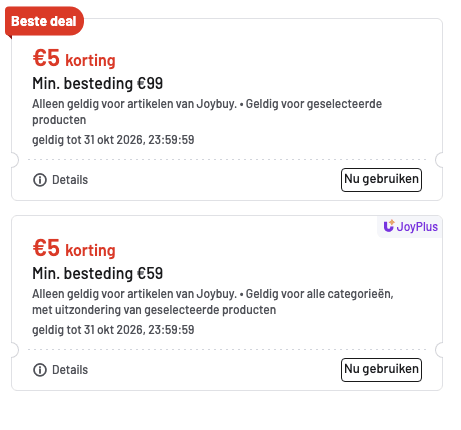Click the info icon on the €99 coupon

tap(40, 180)
